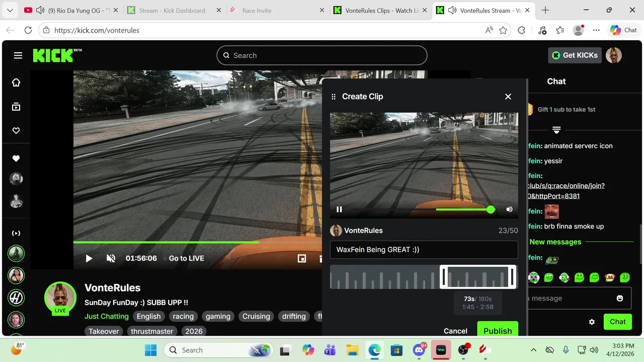Image resolution: width=644 pixels, height=362 pixels.
Task: Open the Browse icon in the sidebar
Action: tap(16, 107)
